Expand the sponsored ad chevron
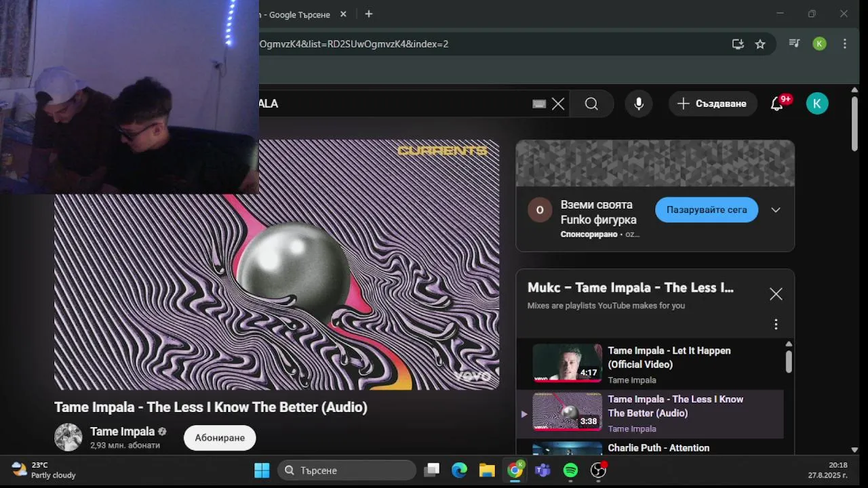 click(776, 210)
